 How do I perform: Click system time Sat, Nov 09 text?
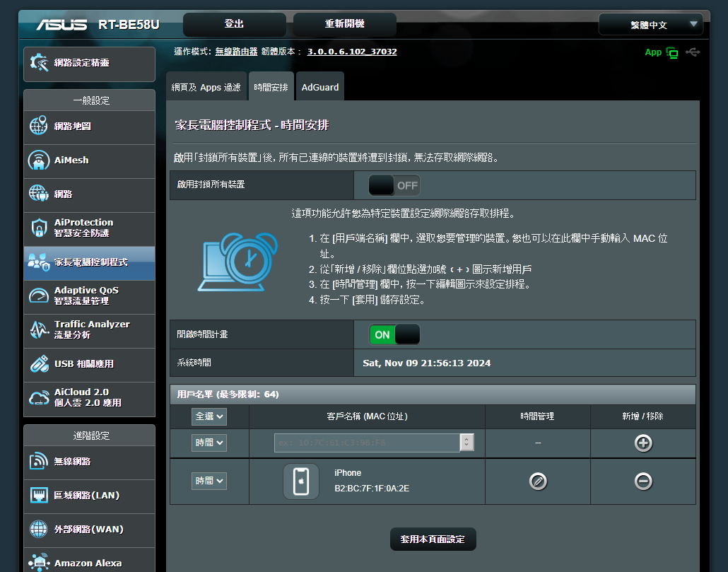pyautogui.click(x=426, y=363)
